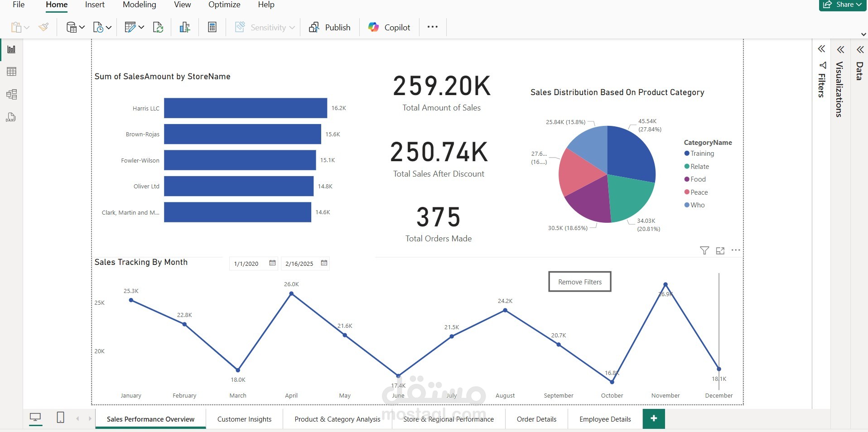Go to next page tabs arrow
The image size is (868, 432).
(90, 418)
